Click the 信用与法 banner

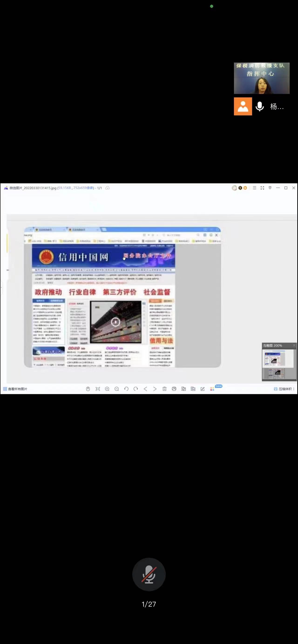(161, 340)
